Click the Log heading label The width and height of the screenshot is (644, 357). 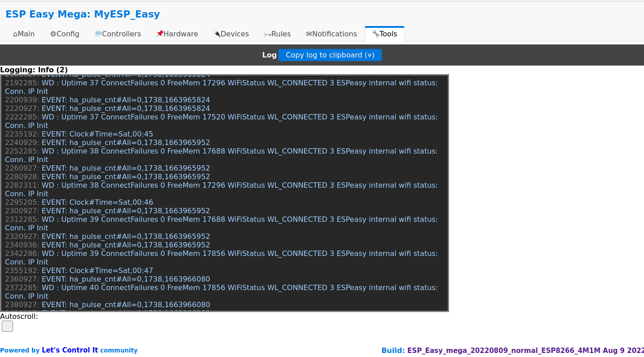point(269,55)
